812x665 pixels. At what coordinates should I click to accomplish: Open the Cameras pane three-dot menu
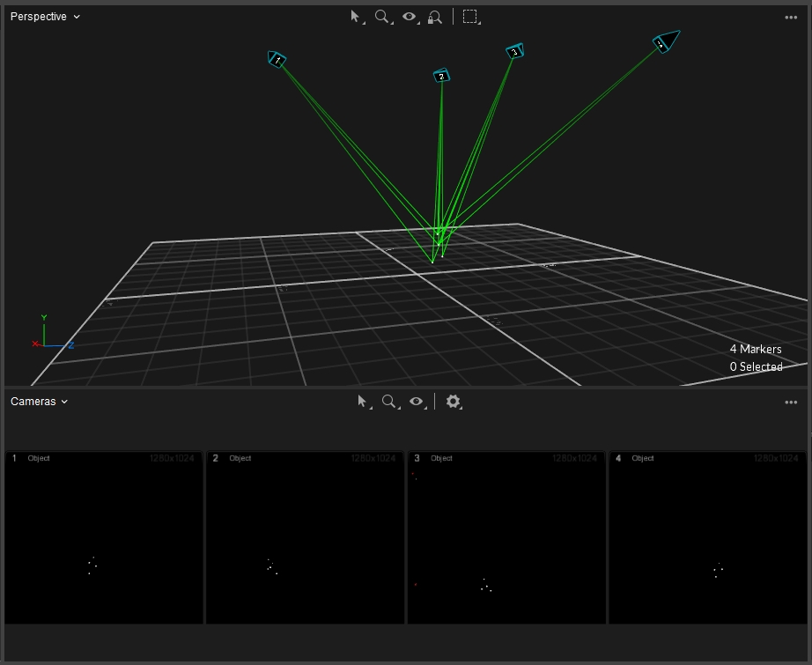(791, 403)
